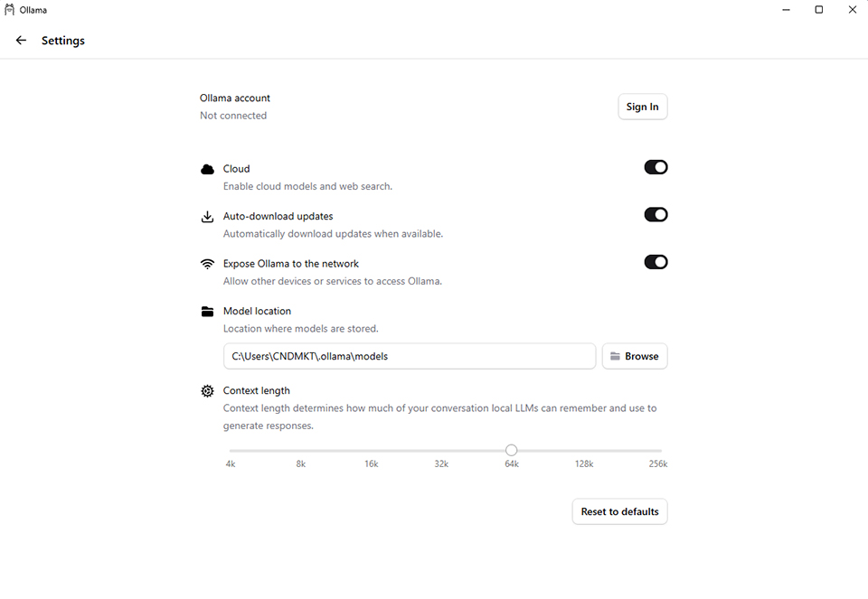Maximize the Ollama window

[818, 10]
